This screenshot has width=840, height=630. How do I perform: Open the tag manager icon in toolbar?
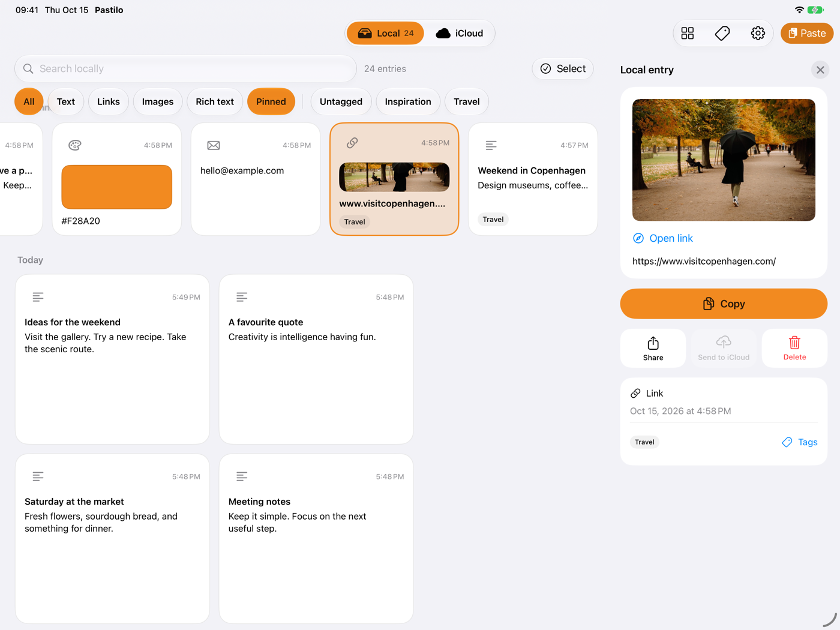[722, 34]
